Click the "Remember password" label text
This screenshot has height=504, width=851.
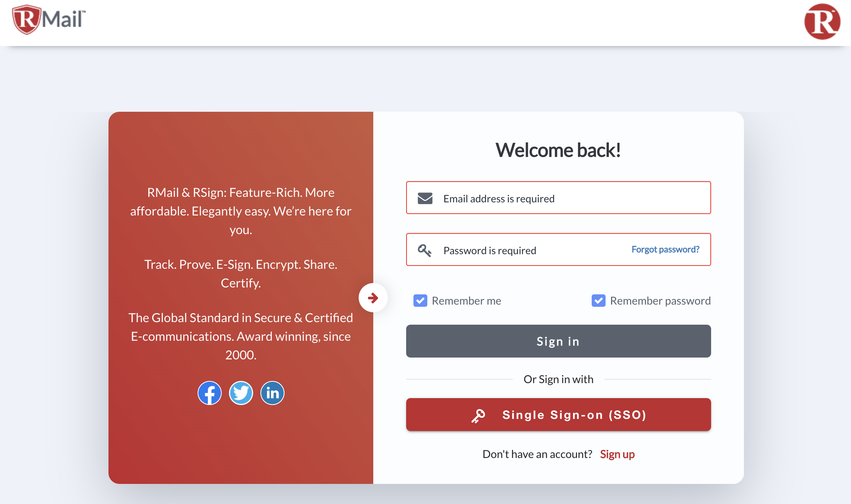click(x=660, y=301)
